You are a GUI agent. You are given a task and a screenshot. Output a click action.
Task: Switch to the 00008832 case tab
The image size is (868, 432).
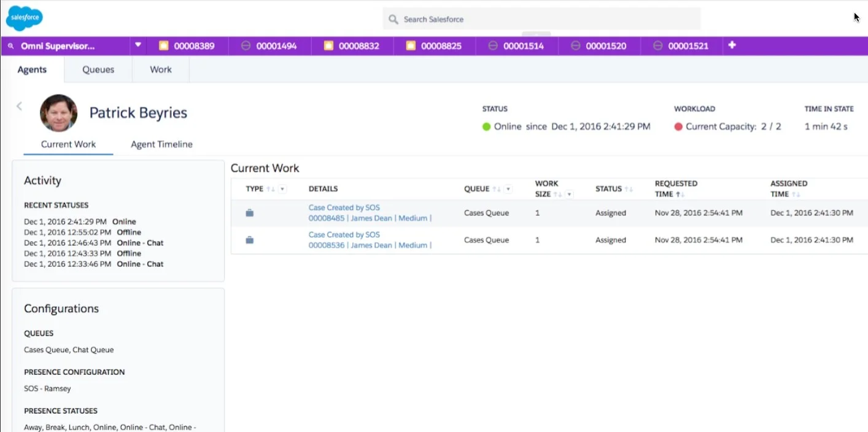[x=352, y=45]
